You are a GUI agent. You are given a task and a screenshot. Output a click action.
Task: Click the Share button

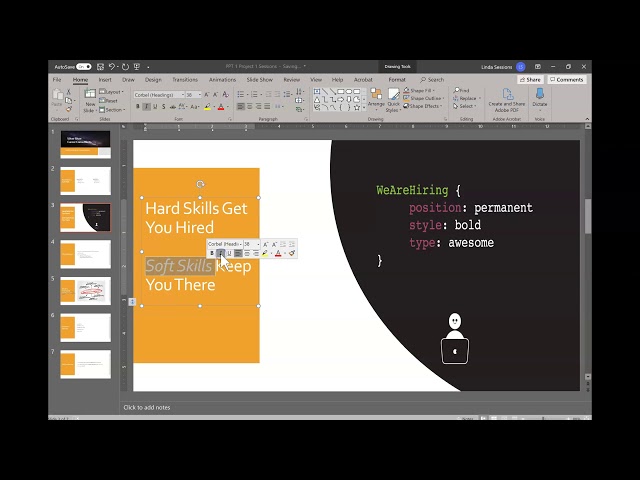pyautogui.click(x=530, y=80)
